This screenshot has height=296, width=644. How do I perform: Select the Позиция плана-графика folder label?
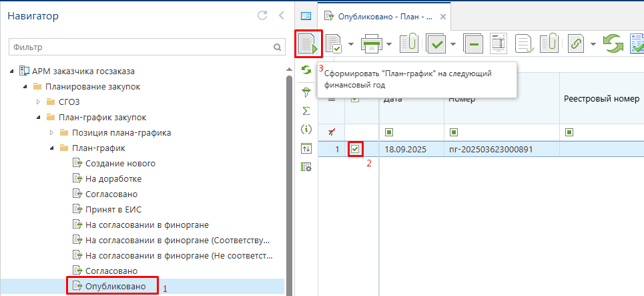click(121, 133)
